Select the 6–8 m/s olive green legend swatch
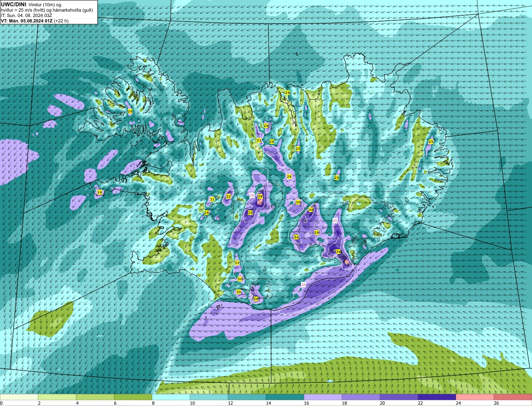This screenshot has width=532, height=406. tap(133, 397)
